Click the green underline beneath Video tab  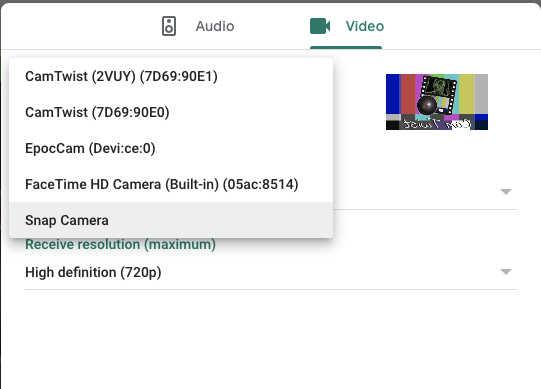(346, 48)
